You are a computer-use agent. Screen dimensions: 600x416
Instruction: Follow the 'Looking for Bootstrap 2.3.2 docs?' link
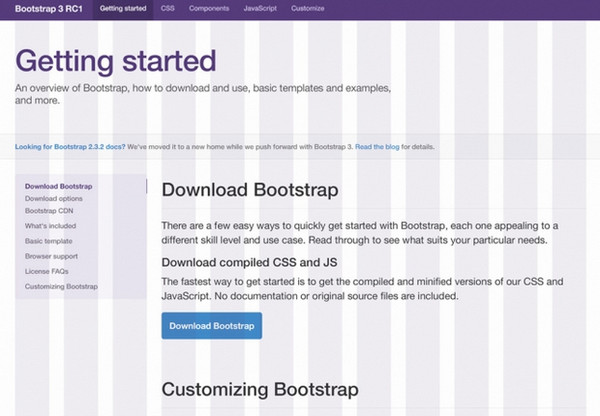tap(70, 147)
